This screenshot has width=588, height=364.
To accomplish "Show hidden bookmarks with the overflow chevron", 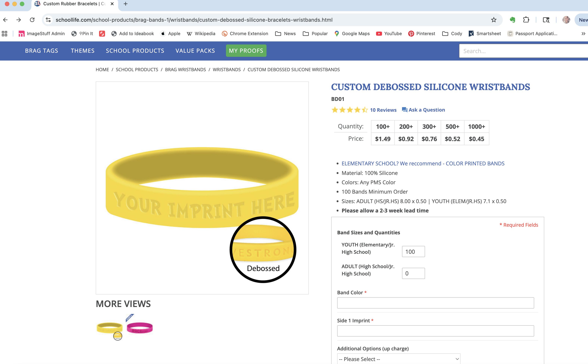I will click(x=583, y=33).
